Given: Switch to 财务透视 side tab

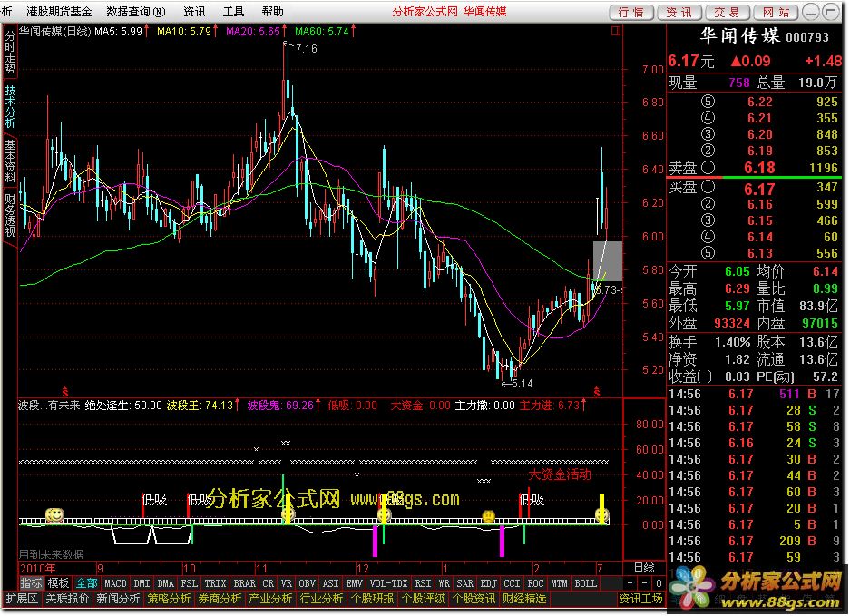Looking at the screenshot, I should click(x=10, y=215).
